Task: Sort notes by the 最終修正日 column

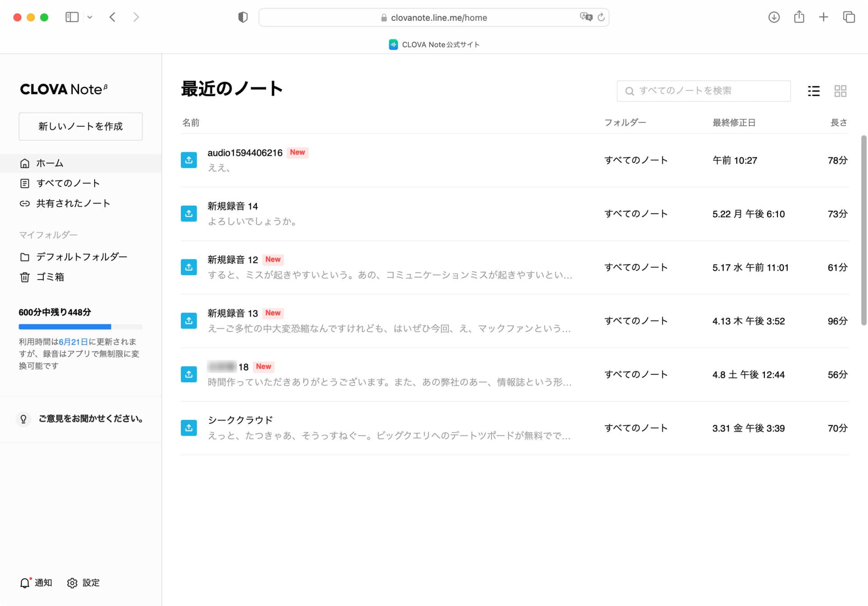Action: click(734, 122)
